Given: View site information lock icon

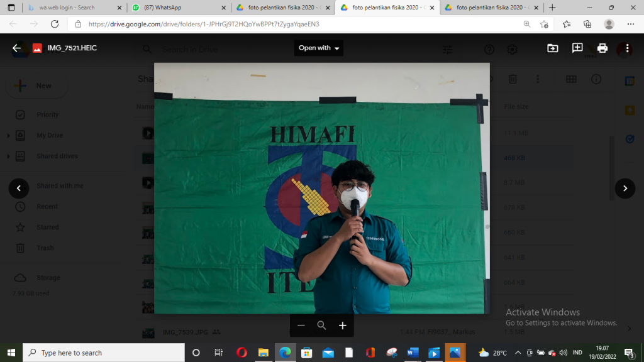Looking at the screenshot, I should pyautogui.click(x=78, y=25).
